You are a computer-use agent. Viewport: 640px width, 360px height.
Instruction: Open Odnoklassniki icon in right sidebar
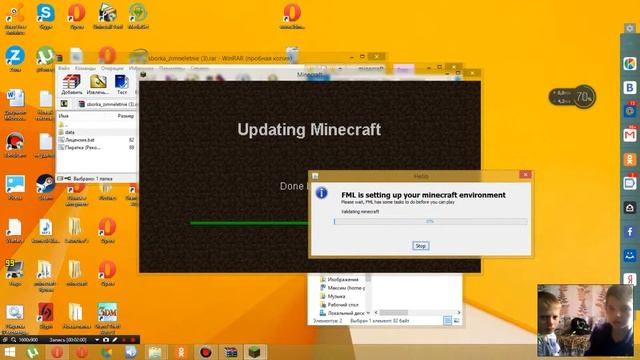(x=630, y=160)
